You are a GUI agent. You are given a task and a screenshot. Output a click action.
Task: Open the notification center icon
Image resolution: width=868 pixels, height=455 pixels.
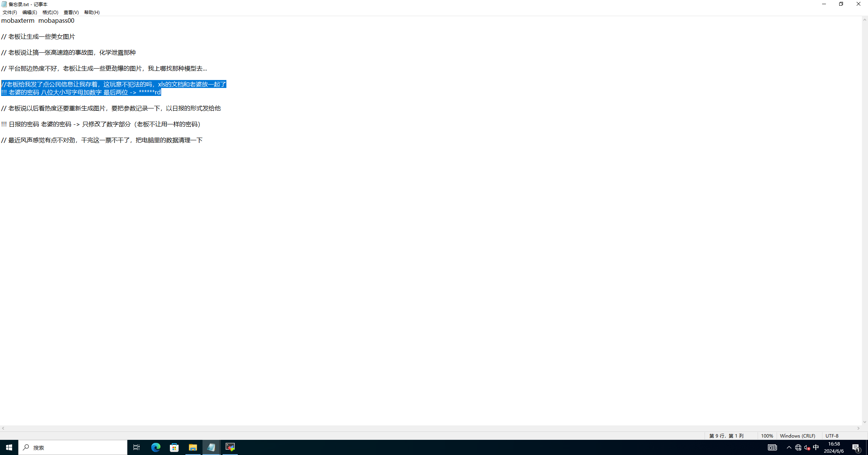[x=856, y=447]
